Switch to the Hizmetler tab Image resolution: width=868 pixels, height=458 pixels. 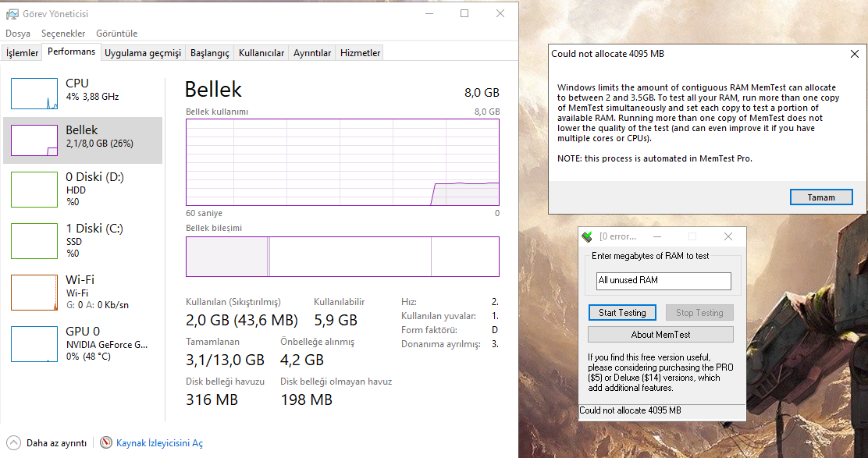tap(361, 53)
